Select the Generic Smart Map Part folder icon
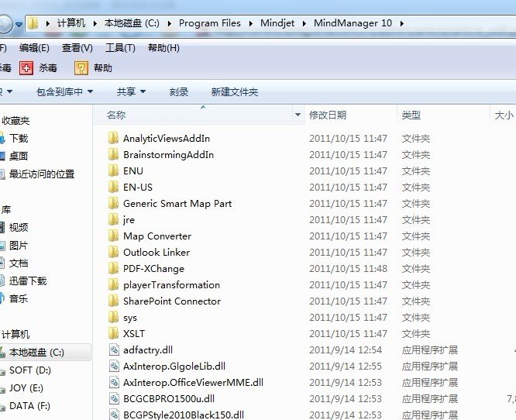516x420 pixels. [x=113, y=204]
